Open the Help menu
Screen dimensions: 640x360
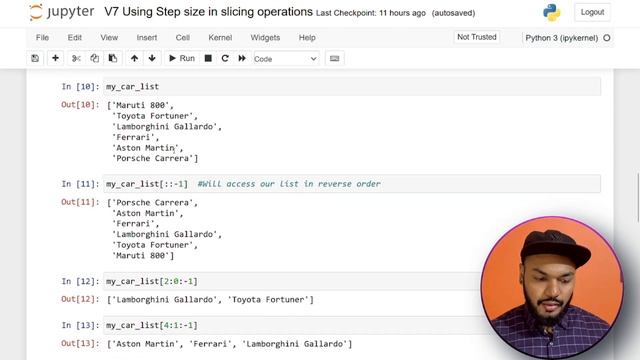tap(307, 38)
